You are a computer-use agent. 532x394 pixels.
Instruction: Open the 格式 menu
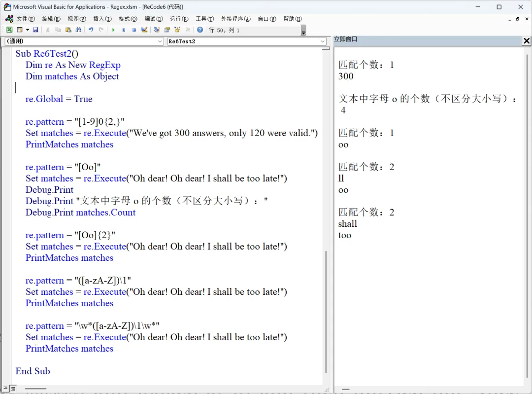[x=128, y=19]
